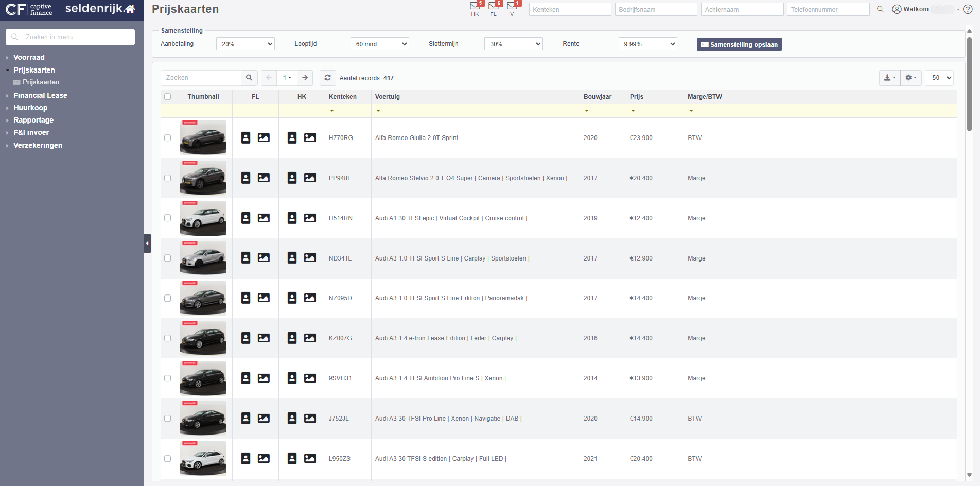Focus the Zoeken in menu field
The image size is (980, 486).
point(70,37)
